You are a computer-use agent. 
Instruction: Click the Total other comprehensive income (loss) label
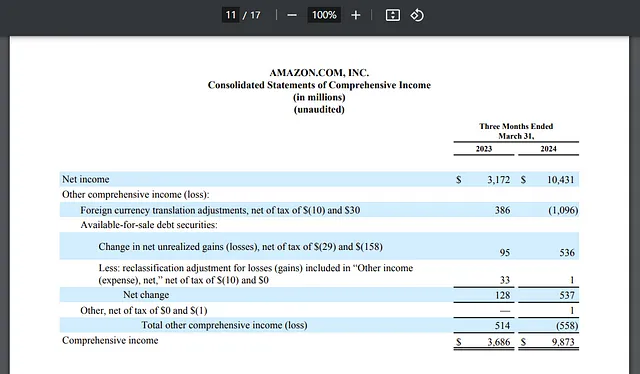(x=224, y=325)
